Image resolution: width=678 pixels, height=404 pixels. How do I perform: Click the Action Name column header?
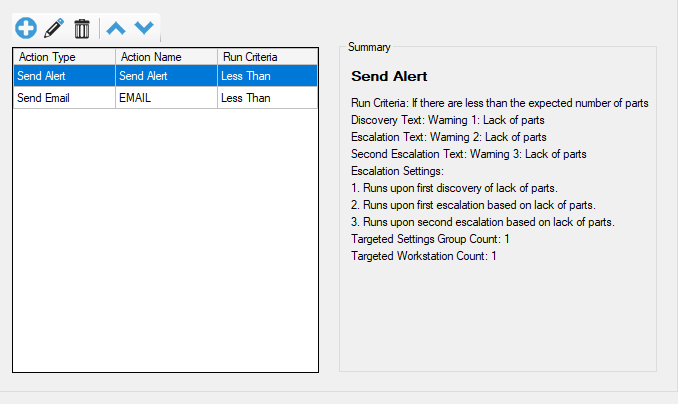click(x=166, y=57)
